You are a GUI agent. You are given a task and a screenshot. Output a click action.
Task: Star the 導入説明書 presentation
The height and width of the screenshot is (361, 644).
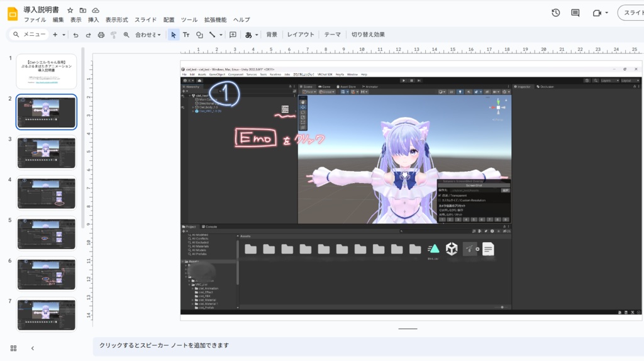pyautogui.click(x=70, y=10)
